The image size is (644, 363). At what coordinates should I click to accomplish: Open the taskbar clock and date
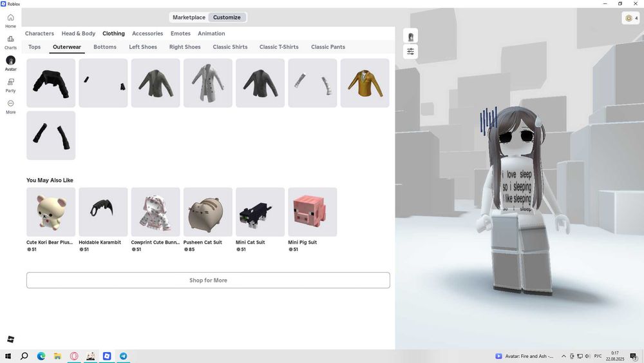tap(615, 356)
